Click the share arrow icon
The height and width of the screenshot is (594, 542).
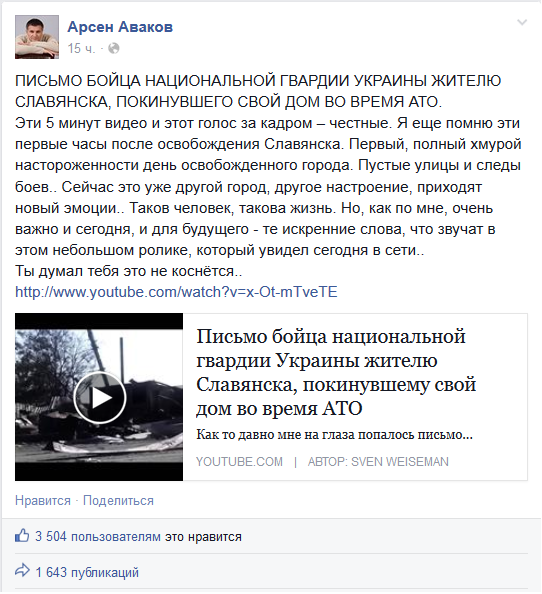tap(22, 570)
